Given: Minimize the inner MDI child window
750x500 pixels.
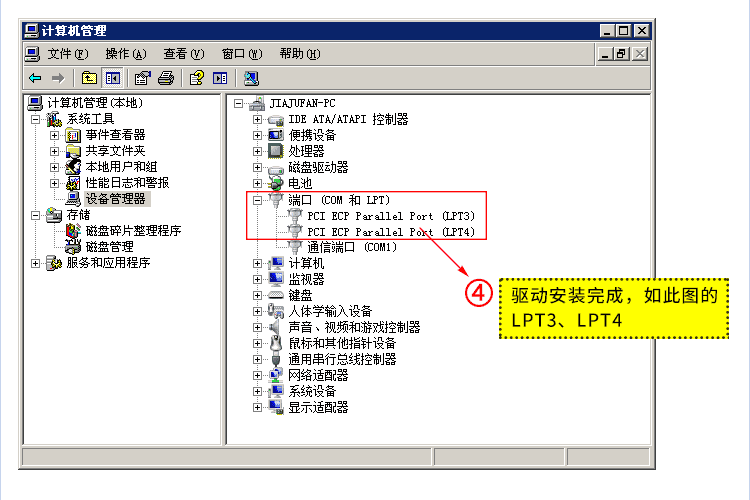Looking at the screenshot, I should pyautogui.click(x=605, y=54).
